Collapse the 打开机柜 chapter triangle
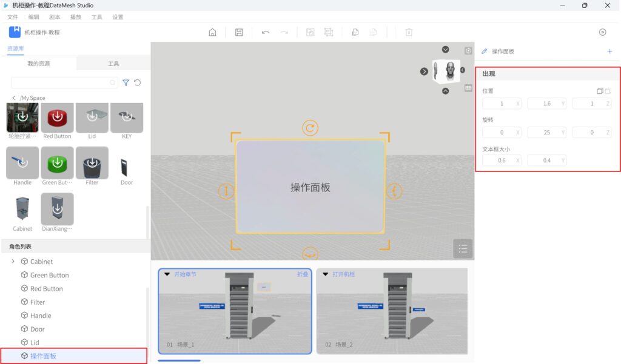The height and width of the screenshot is (364, 621). point(325,274)
